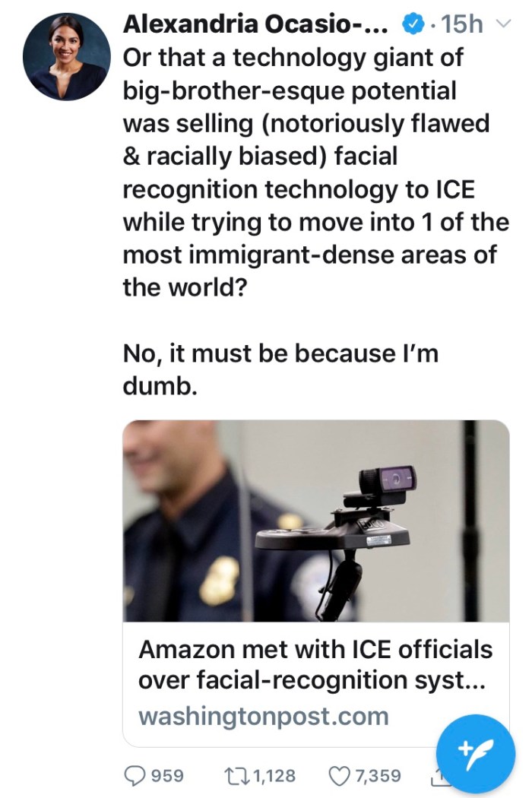Click the Alexandria Ocasio-... display name
Image resolution: width=532 pixels, height=798 pixels.
pos(255,24)
